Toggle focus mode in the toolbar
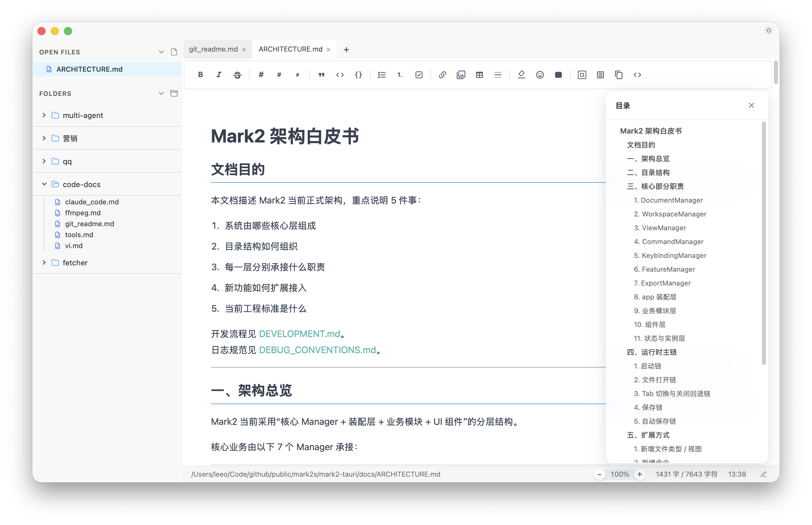The width and height of the screenshot is (812, 525). 582,75
